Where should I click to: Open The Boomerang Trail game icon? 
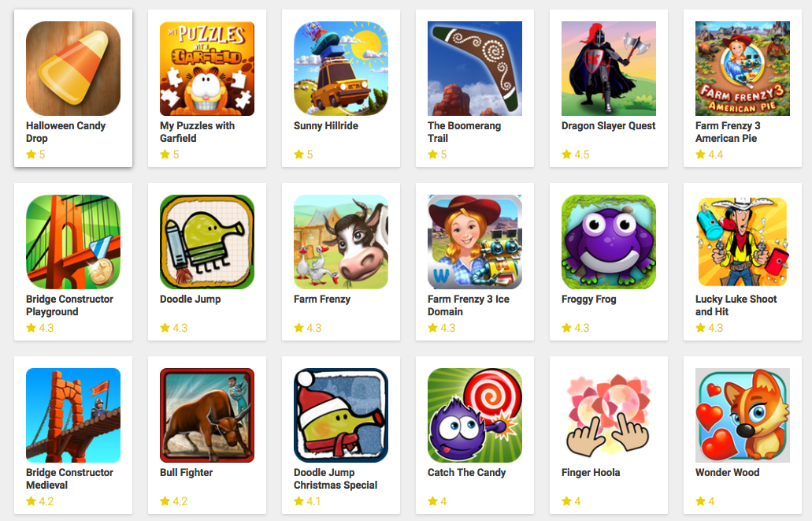coord(475,69)
